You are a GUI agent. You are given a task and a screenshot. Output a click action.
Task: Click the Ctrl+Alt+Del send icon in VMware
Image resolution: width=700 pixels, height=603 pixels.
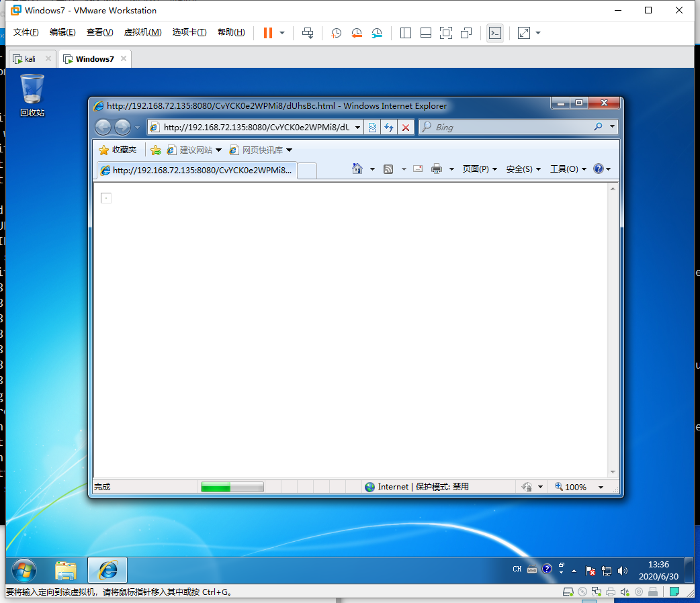pyautogui.click(x=308, y=33)
